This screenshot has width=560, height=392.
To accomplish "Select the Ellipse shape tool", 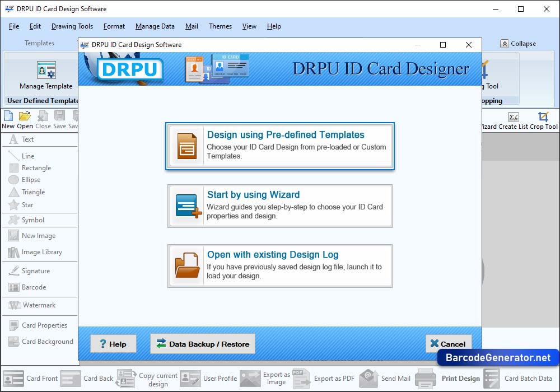I will [24, 180].
